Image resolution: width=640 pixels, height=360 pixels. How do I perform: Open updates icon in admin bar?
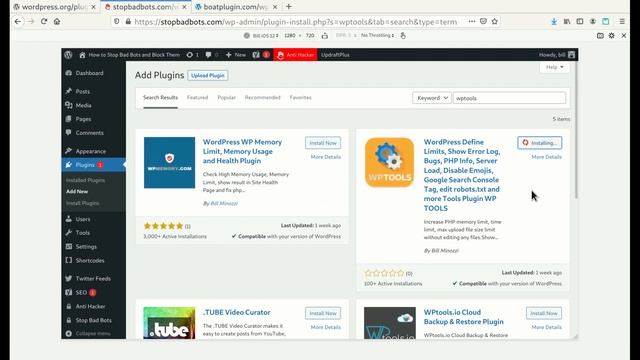(x=192, y=55)
